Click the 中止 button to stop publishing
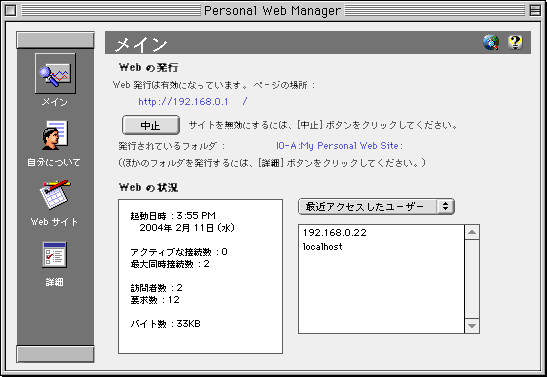This screenshot has height=377, width=547. [151, 125]
